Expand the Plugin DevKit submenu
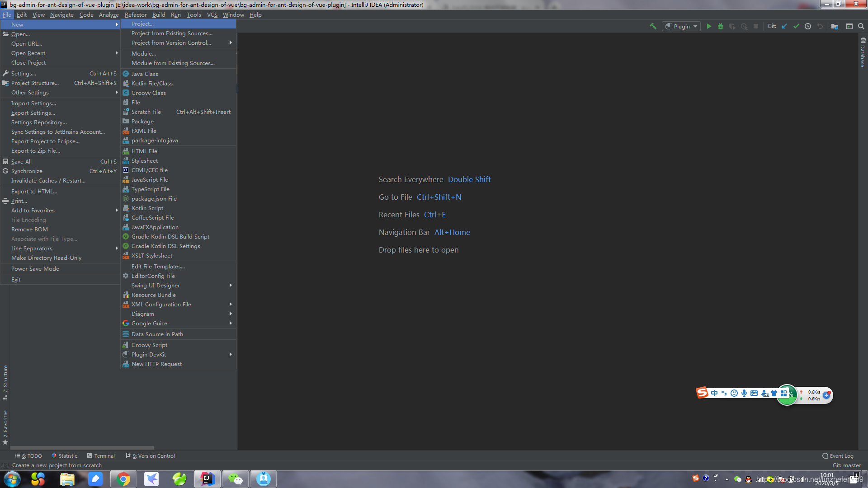 [x=179, y=355]
